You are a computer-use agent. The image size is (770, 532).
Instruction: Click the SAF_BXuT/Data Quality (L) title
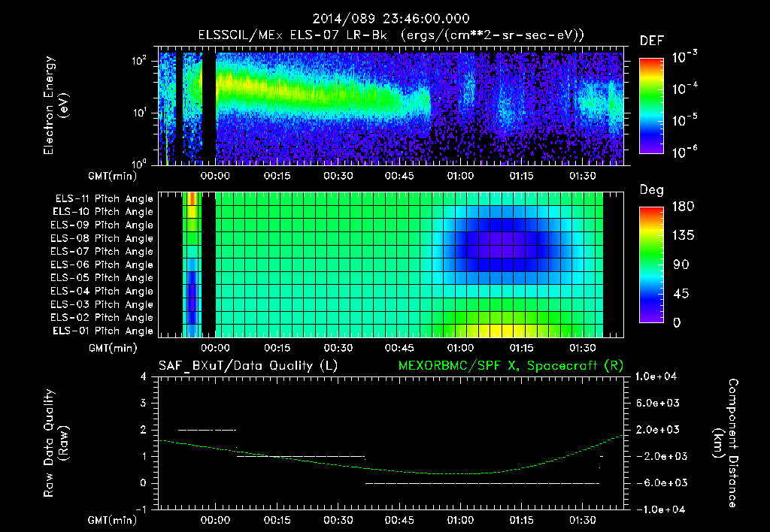coord(248,366)
